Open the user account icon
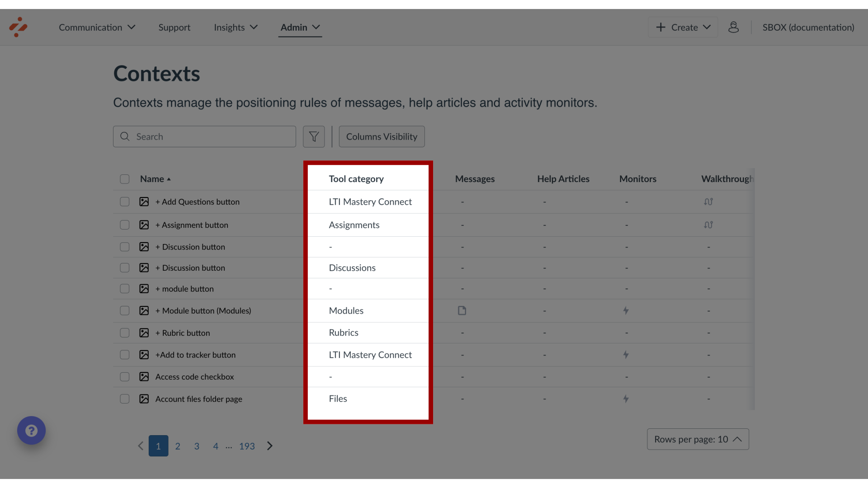Screen dimensions: 868x488 pyautogui.click(x=733, y=27)
